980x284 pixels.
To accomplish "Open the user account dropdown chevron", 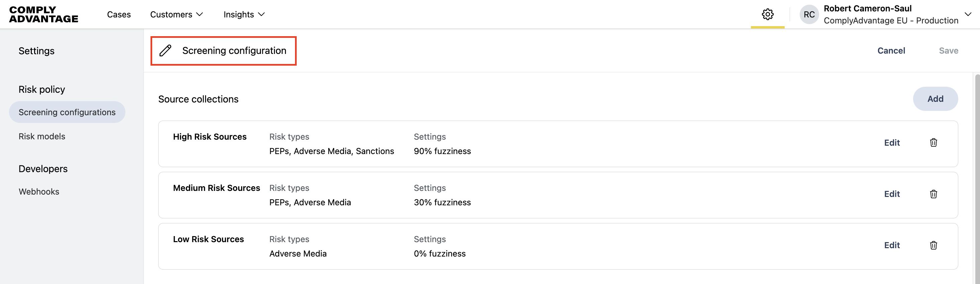I will (968, 14).
